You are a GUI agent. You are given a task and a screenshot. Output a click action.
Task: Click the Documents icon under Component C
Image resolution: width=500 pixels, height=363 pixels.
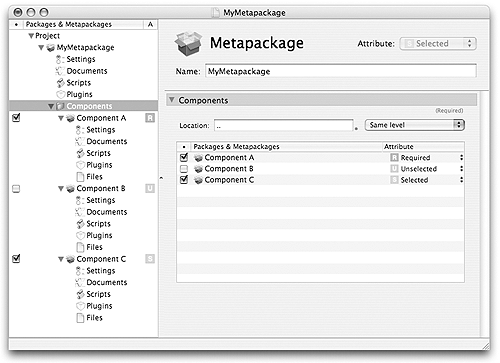[79, 283]
